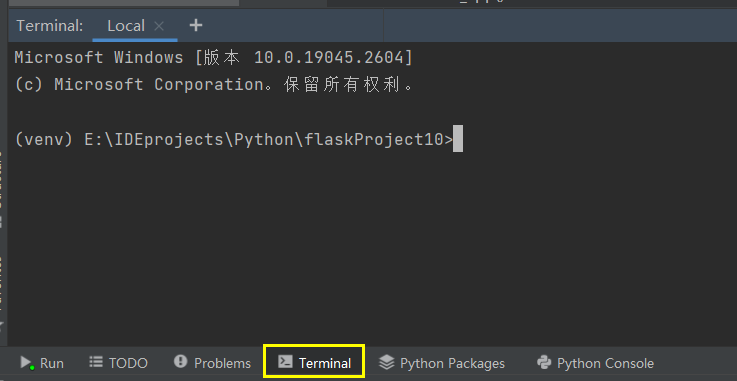
Task: Open the Python Packages label
Action: click(452, 363)
